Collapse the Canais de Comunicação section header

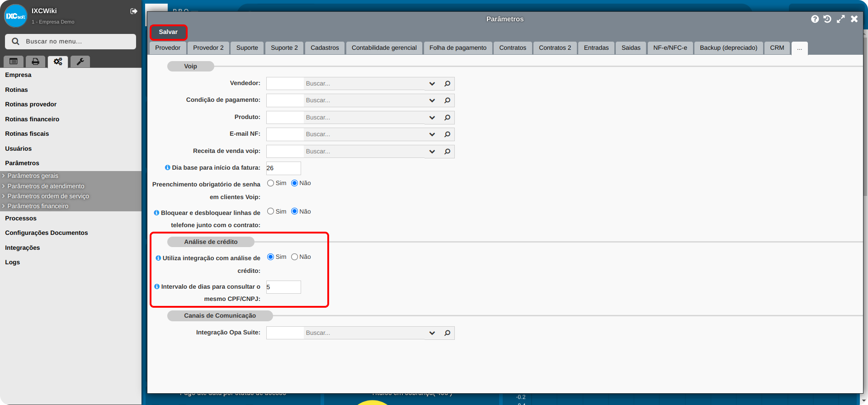click(220, 316)
